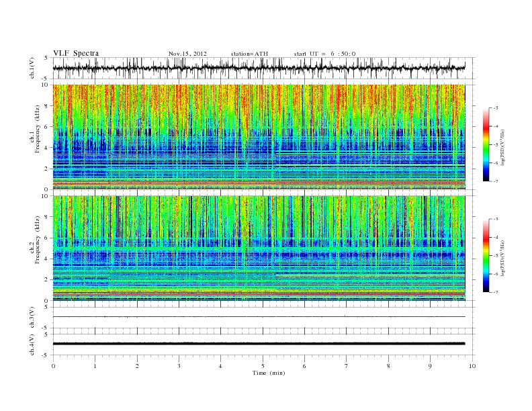Click the ch.1 spectrogram plot

[259, 137]
